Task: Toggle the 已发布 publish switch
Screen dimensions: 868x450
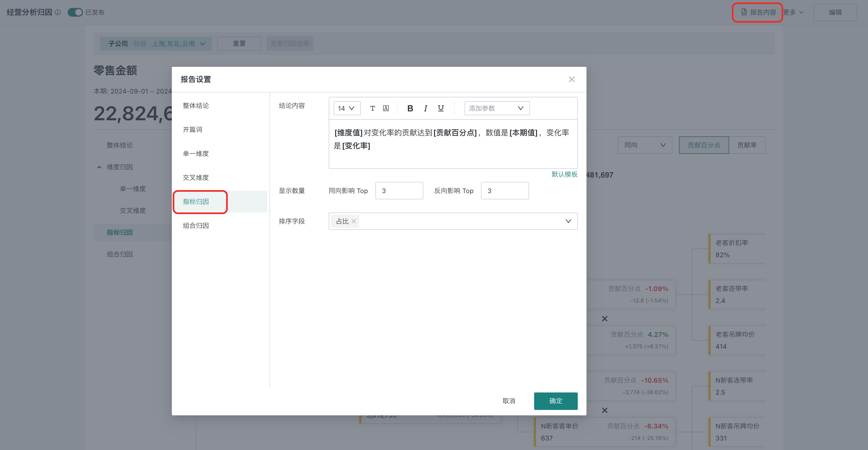Action: click(x=75, y=13)
